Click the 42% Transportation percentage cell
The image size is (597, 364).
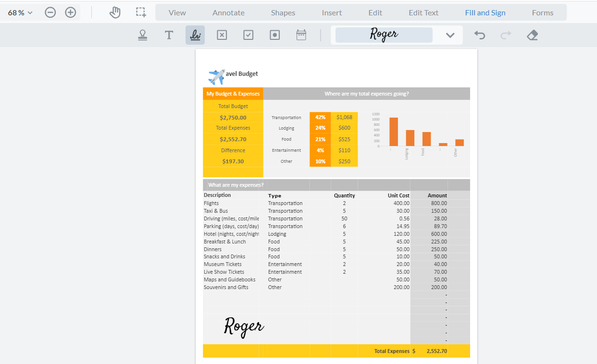point(320,117)
